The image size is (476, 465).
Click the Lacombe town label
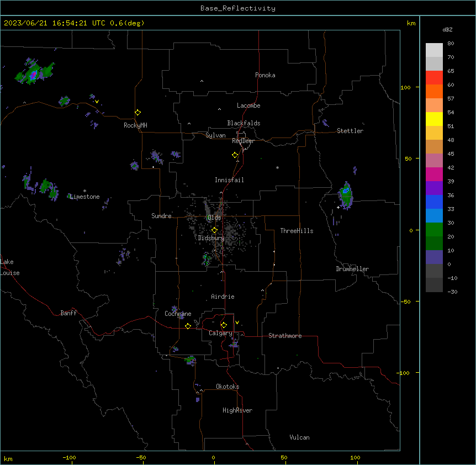pyautogui.click(x=248, y=105)
